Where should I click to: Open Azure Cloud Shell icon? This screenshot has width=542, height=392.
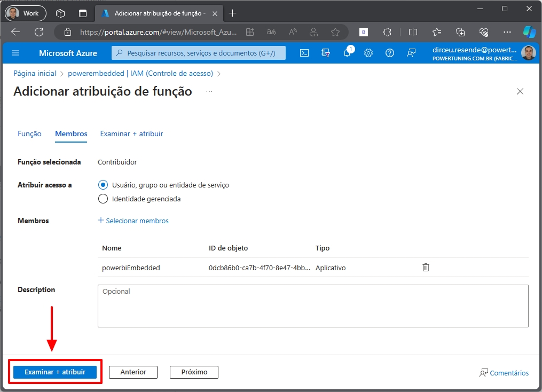(304, 53)
